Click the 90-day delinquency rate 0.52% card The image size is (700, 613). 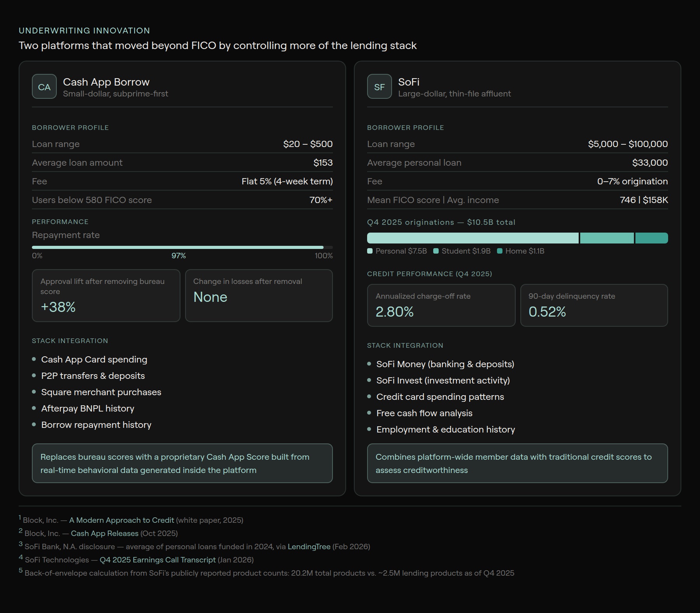pos(594,305)
